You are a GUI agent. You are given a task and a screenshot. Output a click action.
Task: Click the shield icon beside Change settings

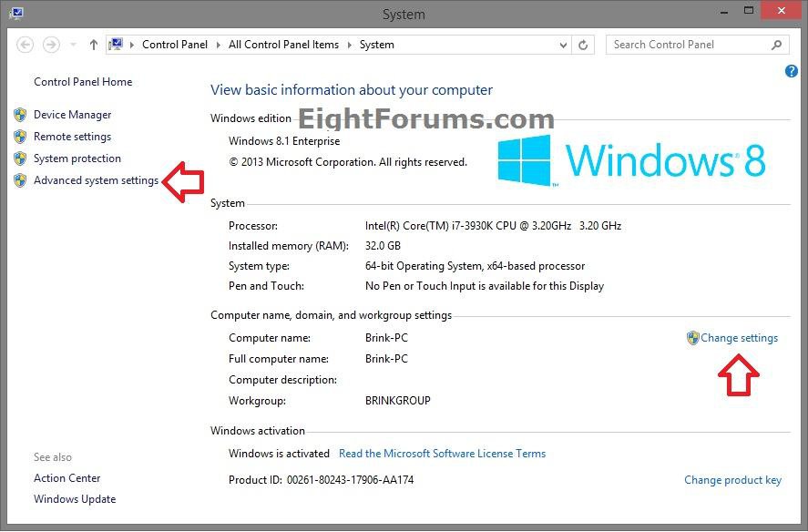tap(692, 338)
